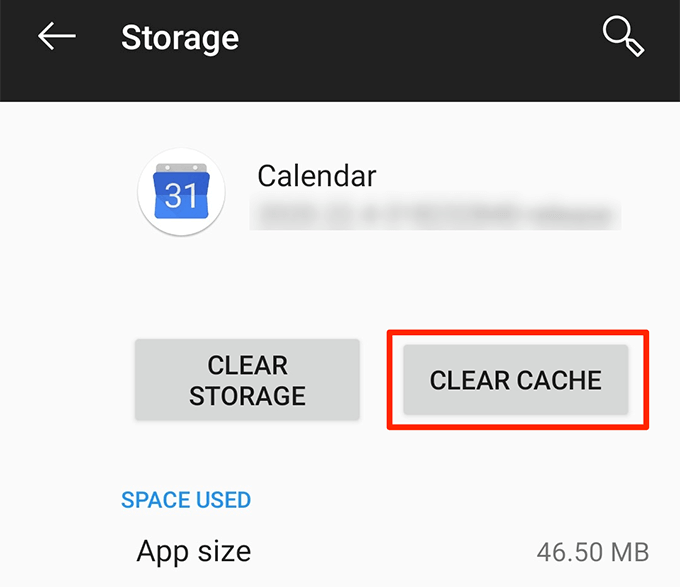
Task: Tap the Calendar app name
Action: coord(317,176)
